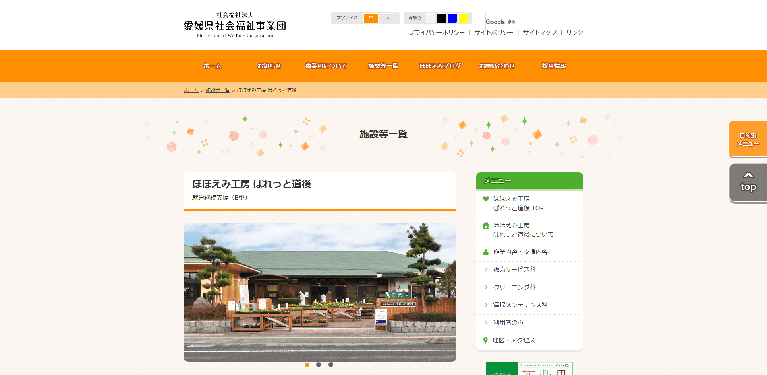Open the サイトマップ link
Viewport: 767px width, 375px height.
pos(540,32)
